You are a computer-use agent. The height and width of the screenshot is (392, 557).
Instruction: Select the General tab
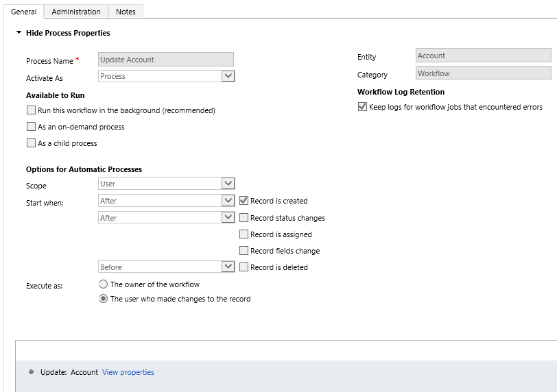click(24, 12)
